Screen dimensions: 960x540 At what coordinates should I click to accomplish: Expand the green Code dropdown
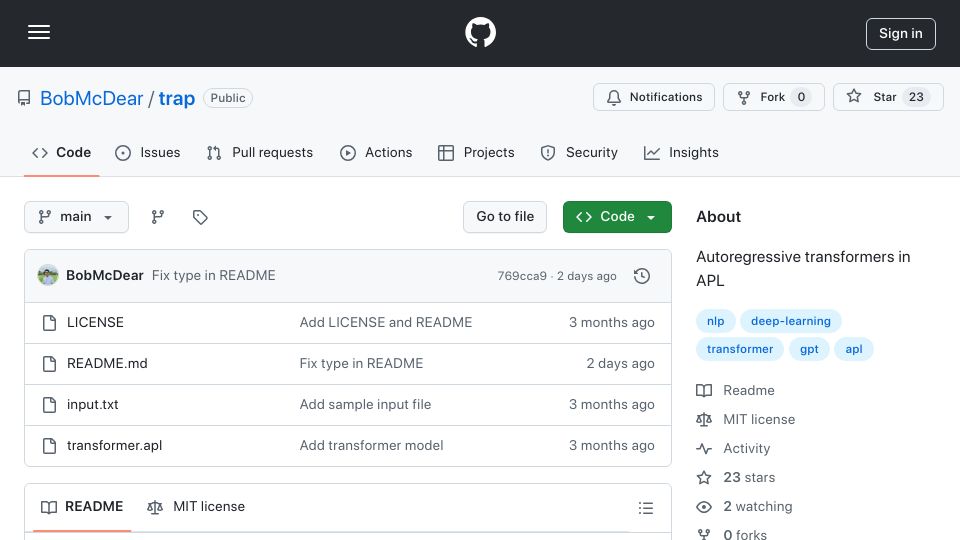click(x=617, y=217)
